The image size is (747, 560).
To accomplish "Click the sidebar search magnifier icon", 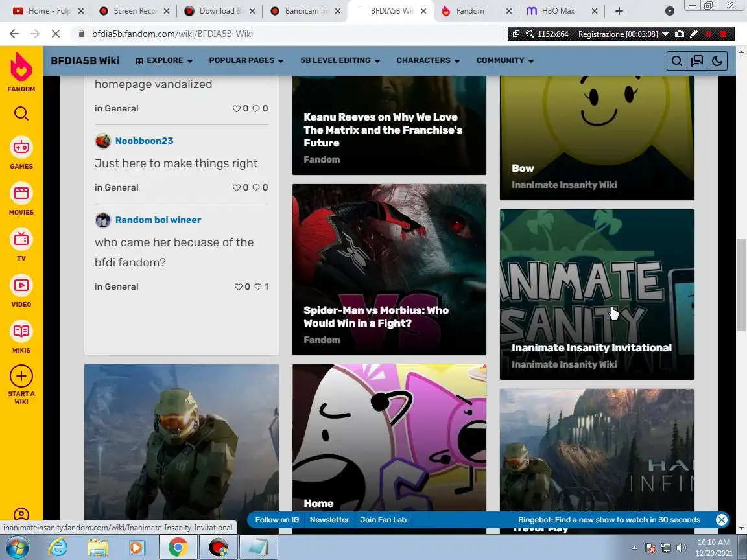I will pos(21,113).
